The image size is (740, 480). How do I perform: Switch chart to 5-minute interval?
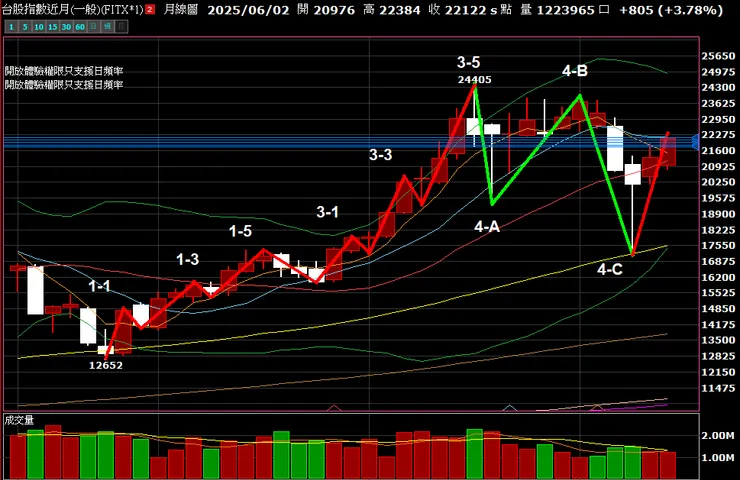[25, 27]
